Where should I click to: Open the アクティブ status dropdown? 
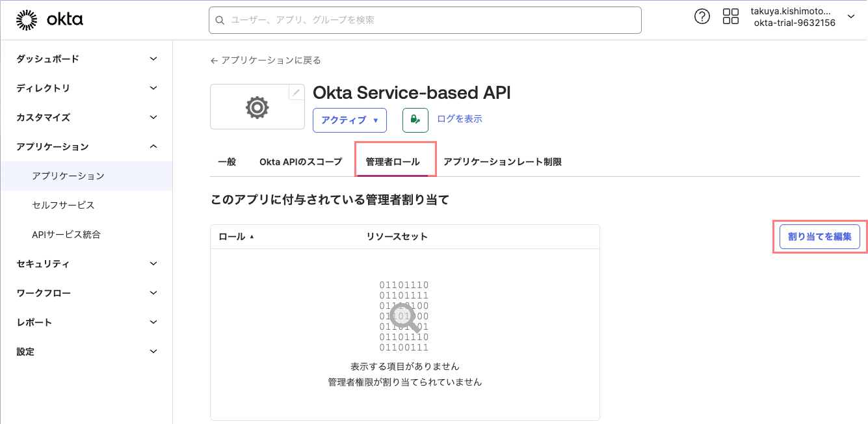click(350, 120)
